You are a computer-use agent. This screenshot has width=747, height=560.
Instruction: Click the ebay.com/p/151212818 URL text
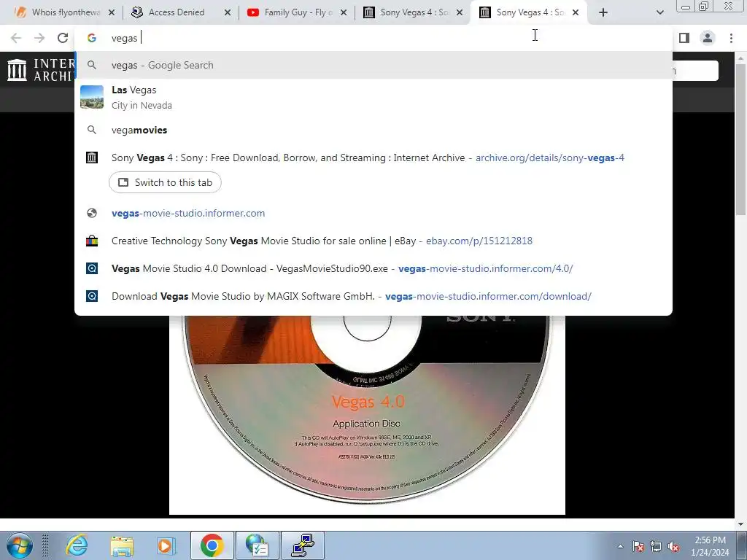(479, 241)
